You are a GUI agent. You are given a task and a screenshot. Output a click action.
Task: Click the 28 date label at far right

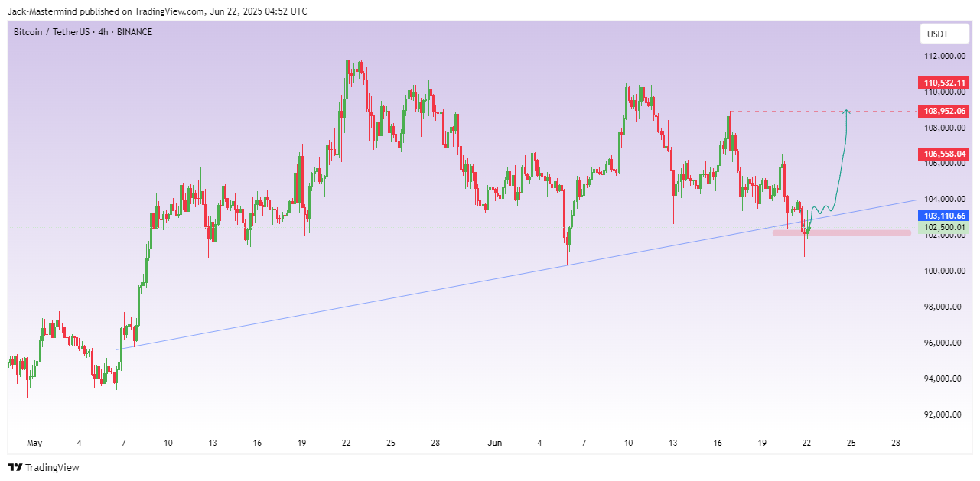(896, 443)
